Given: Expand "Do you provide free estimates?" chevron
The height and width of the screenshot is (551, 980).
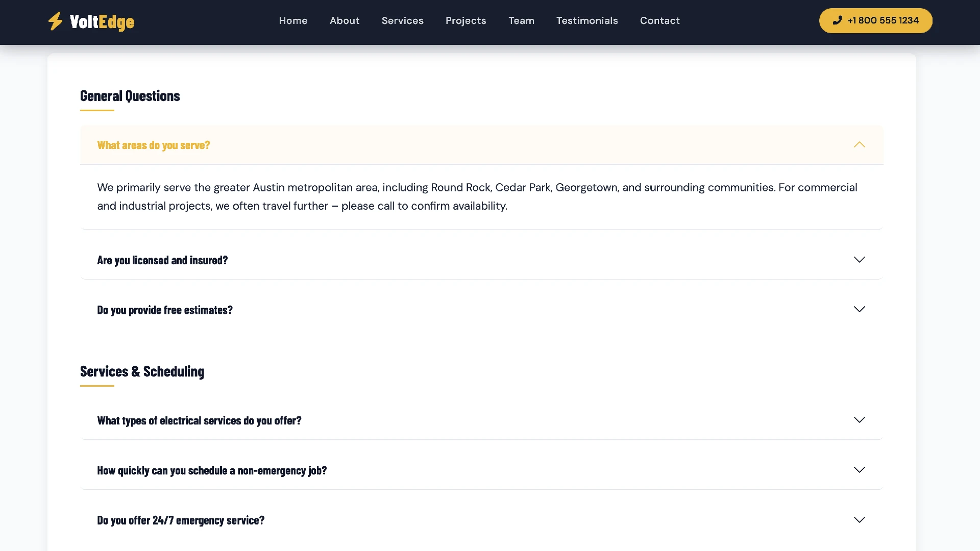Looking at the screenshot, I should click(x=859, y=309).
